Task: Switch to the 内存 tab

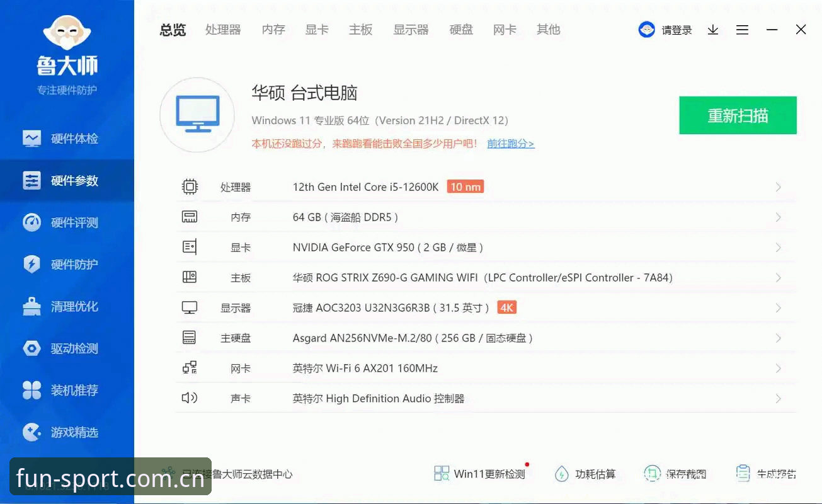Action: point(273,30)
